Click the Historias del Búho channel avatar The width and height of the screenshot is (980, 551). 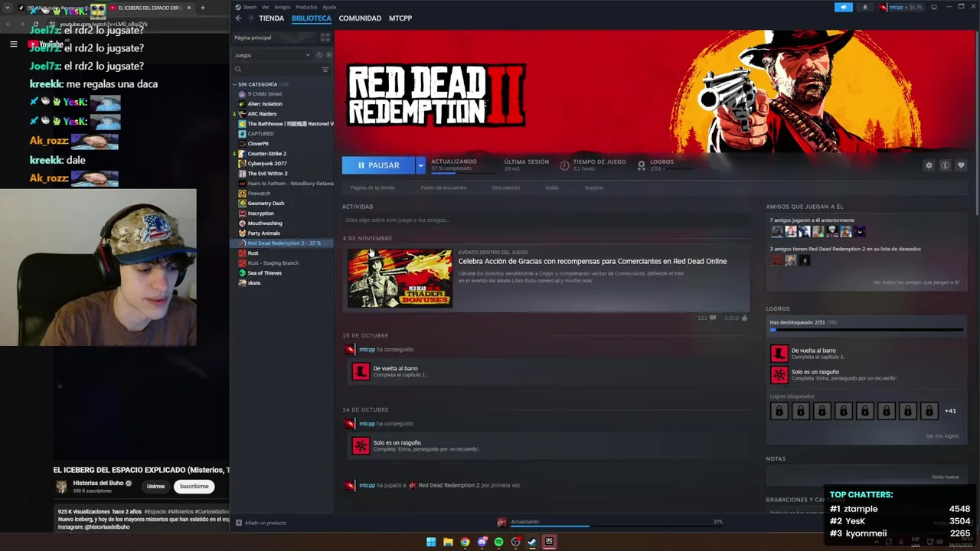point(61,487)
